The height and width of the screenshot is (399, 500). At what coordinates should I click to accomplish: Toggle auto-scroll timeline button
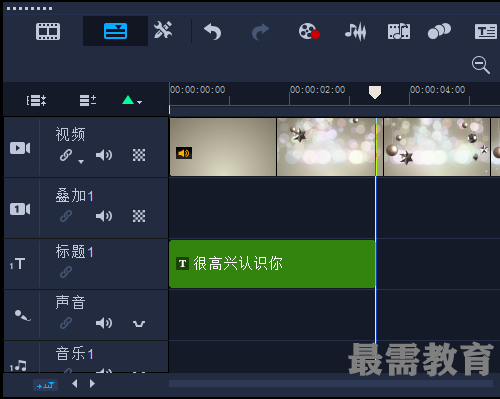click(45, 385)
